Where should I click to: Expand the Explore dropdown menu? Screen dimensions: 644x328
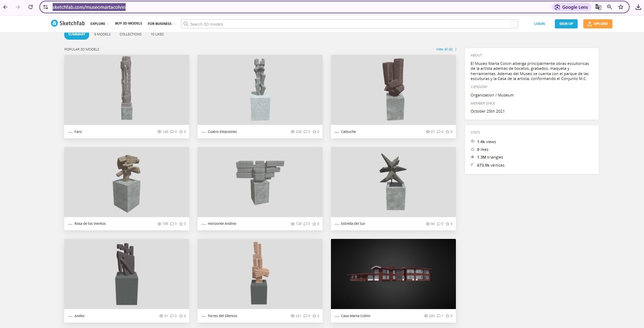point(100,24)
